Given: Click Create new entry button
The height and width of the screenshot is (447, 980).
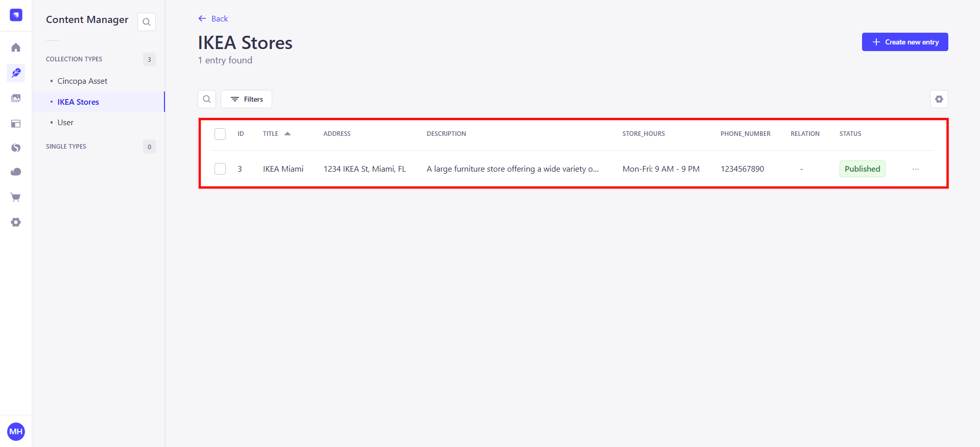Looking at the screenshot, I should click(904, 42).
